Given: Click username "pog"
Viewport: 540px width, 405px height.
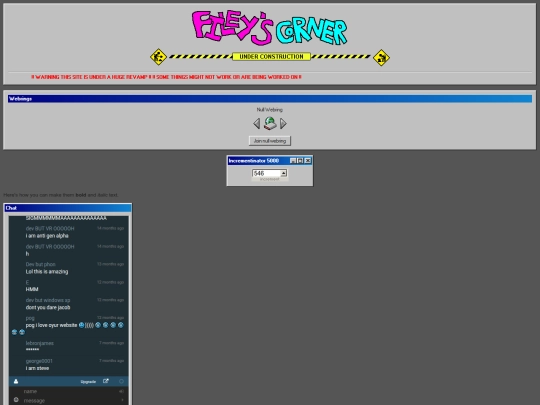Looking at the screenshot, I should [30, 318].
